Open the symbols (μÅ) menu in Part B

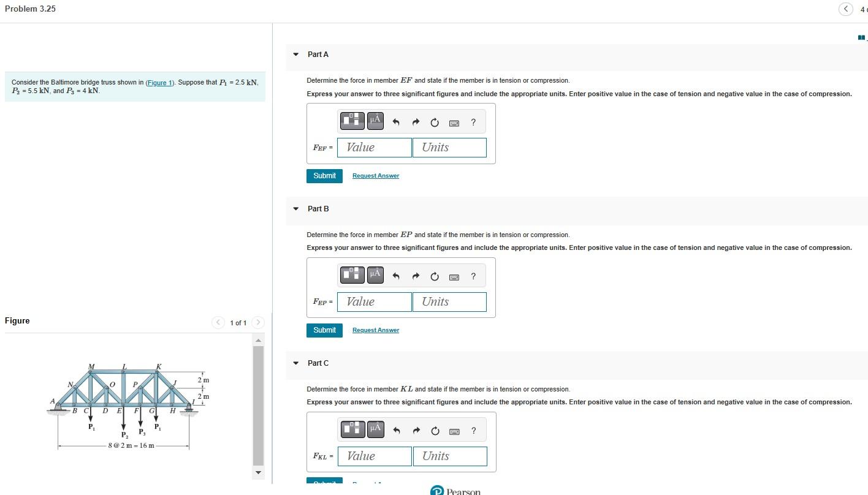[x=376, y=276]
